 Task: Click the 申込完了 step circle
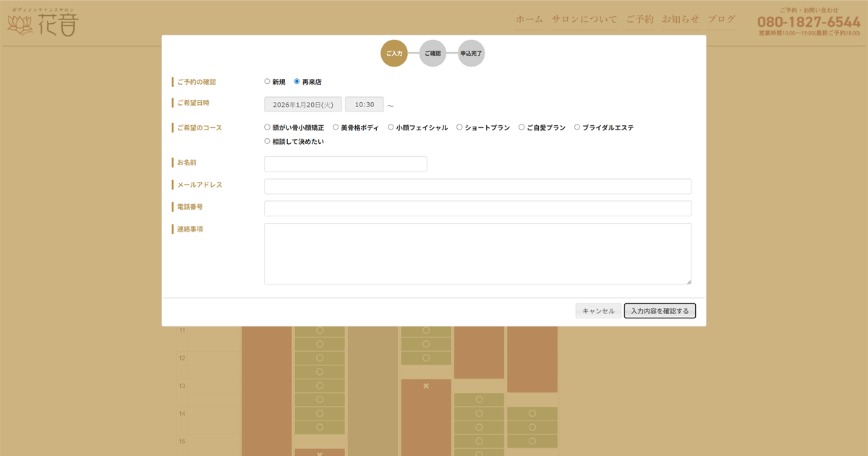471,54
